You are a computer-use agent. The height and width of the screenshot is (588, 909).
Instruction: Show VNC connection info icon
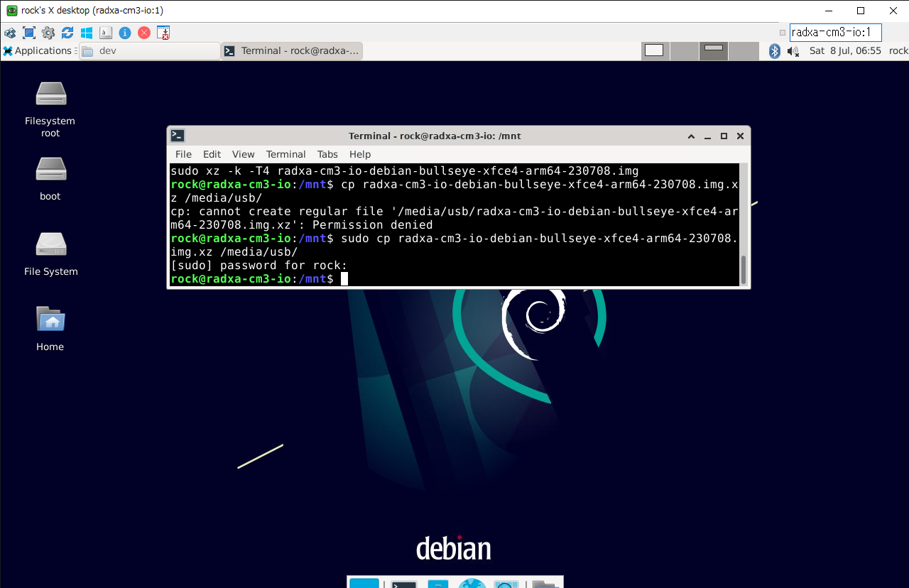click(x=125, y=33)
